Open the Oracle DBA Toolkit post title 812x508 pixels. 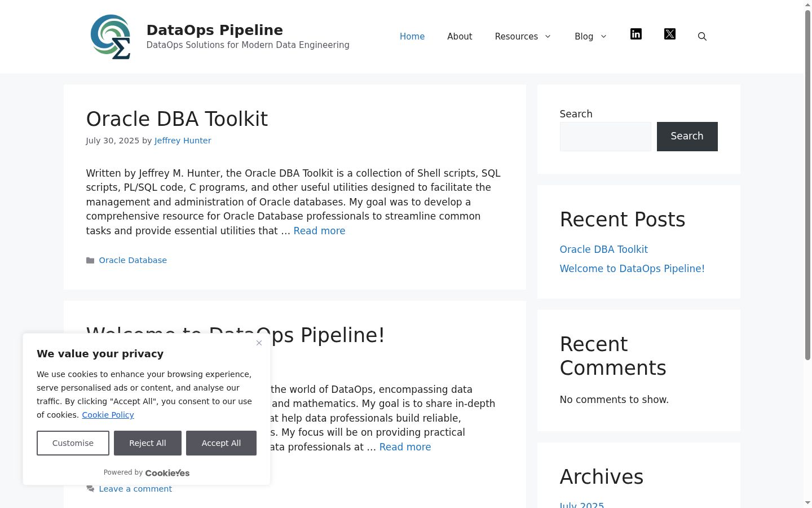click(177, 119)
